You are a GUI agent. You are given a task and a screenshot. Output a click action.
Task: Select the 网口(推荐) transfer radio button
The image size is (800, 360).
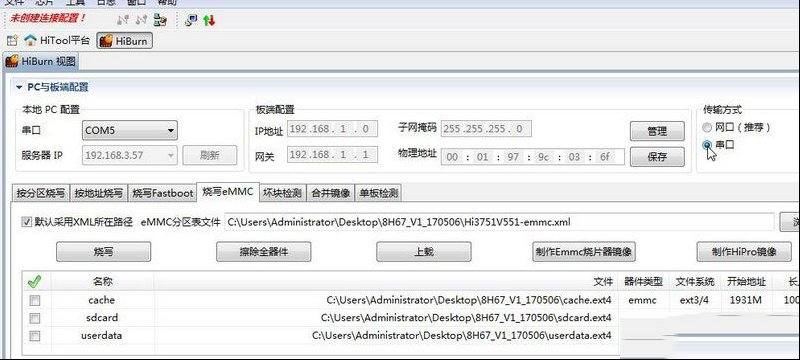[707, 127]
